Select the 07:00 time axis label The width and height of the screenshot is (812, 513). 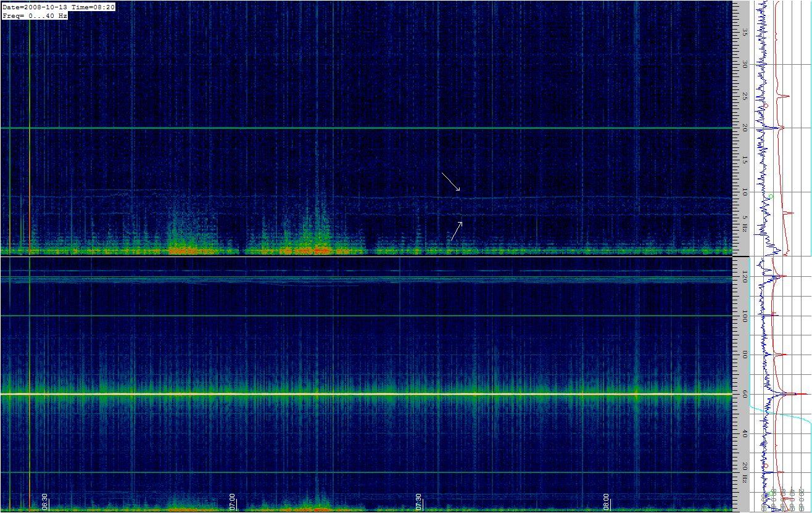232,501
